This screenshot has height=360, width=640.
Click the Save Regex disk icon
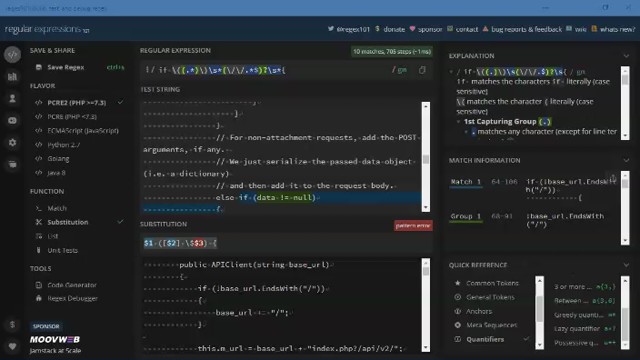(39, 67)
